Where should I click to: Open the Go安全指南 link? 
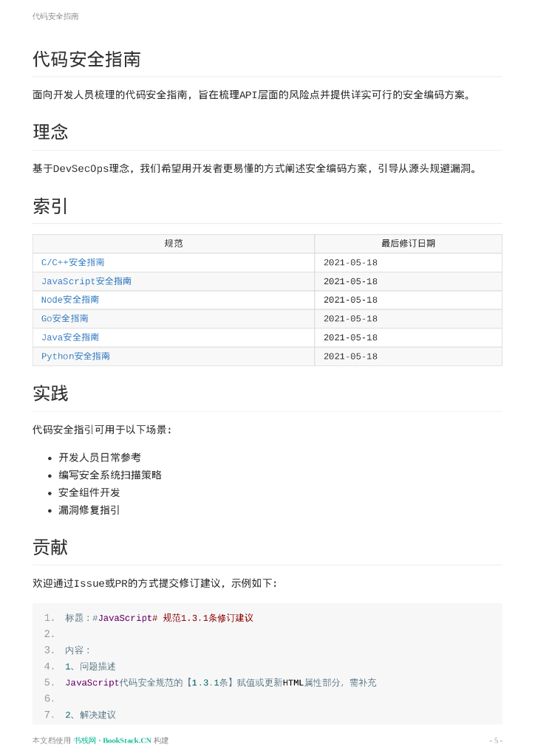[64, 319]
